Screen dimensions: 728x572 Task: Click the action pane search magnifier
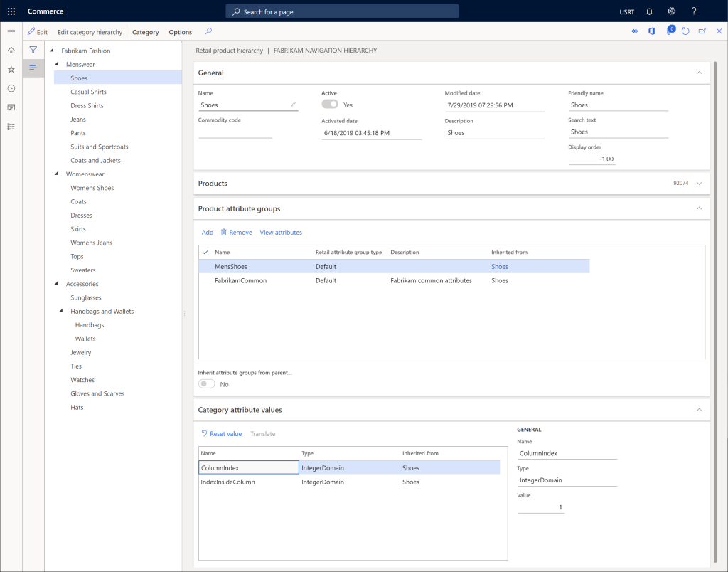[208, 31]
